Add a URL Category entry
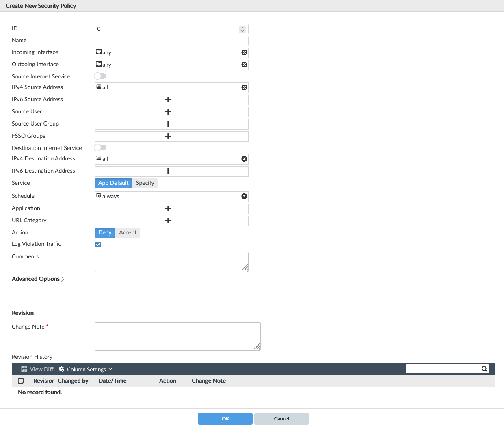 point(168,221)
